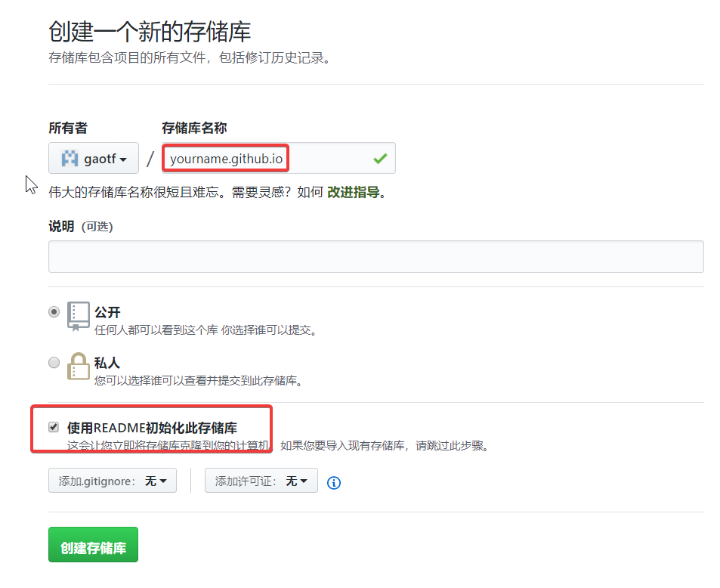Click the repository name input field

tap(278, 159)
